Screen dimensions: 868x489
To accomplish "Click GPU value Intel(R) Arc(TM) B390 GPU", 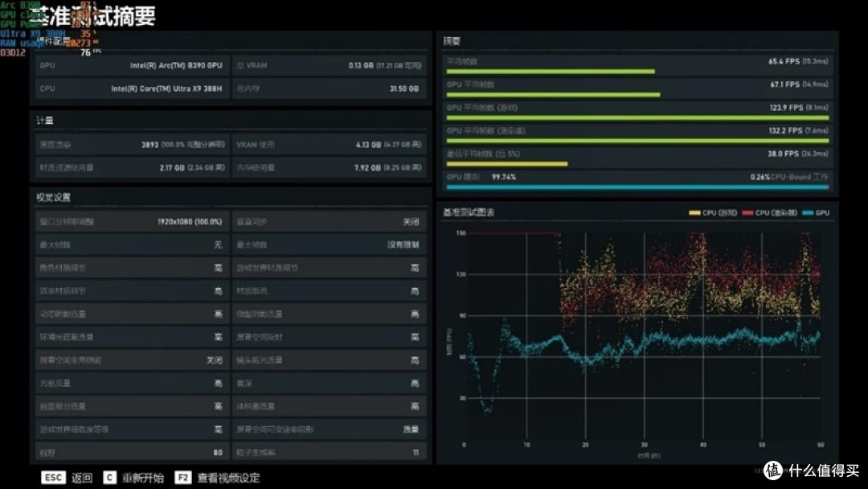I will [176, 65].
